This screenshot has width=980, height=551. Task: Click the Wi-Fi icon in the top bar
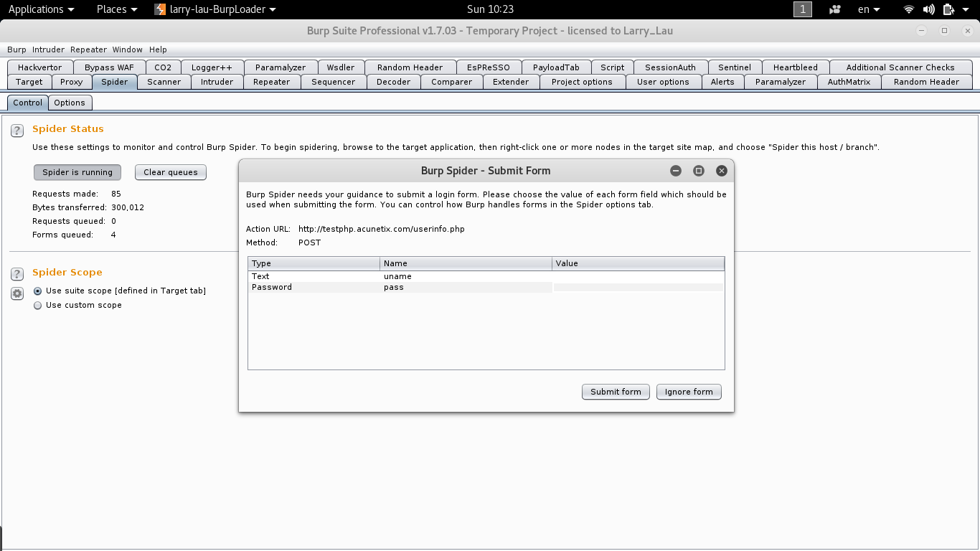909,9
